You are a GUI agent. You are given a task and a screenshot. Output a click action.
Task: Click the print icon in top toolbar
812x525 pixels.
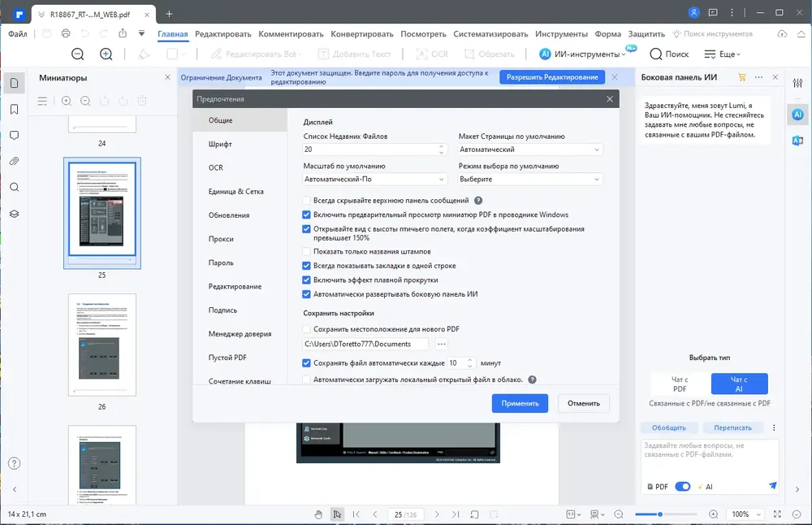[66, 33]
